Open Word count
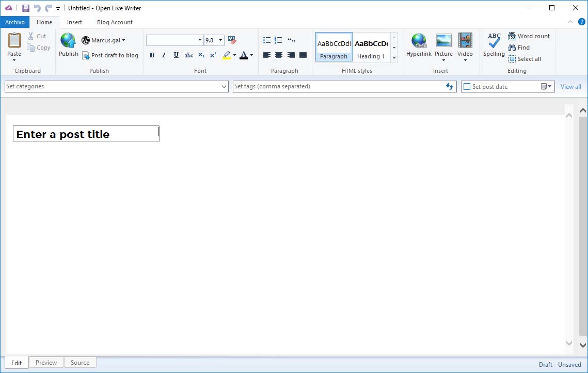588x373 pixels. [x=529, y=36]
